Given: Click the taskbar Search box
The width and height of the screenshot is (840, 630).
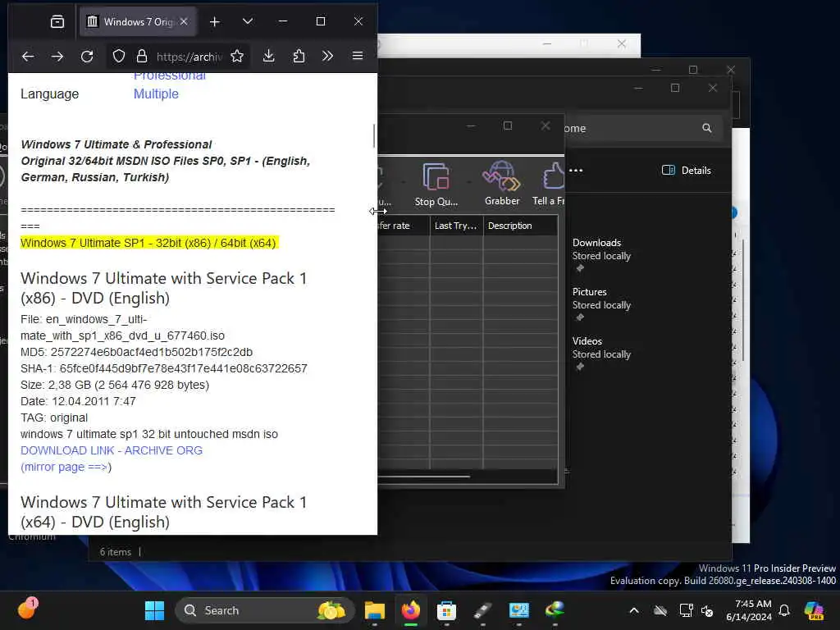Looking at the screenshot, I should [x=265, y=610].
